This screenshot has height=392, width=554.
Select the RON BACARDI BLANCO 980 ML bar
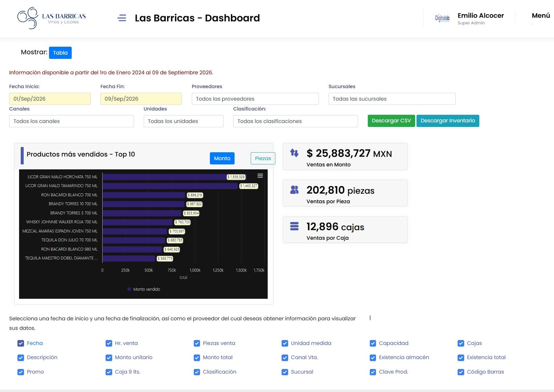coord(132,249)
